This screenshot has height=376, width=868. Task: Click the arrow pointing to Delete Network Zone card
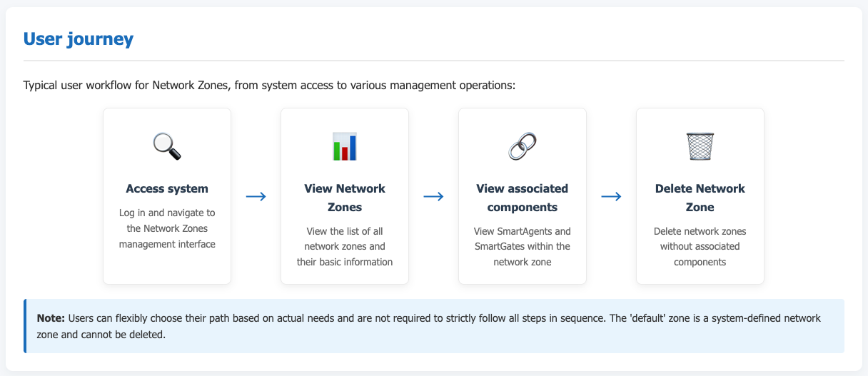coord(611,197)
